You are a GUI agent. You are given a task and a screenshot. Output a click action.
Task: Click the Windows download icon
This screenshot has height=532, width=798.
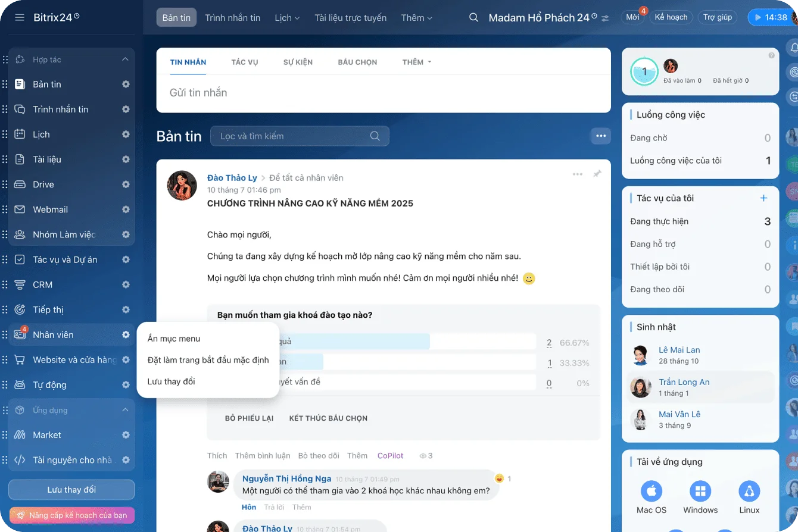(700, 492)
